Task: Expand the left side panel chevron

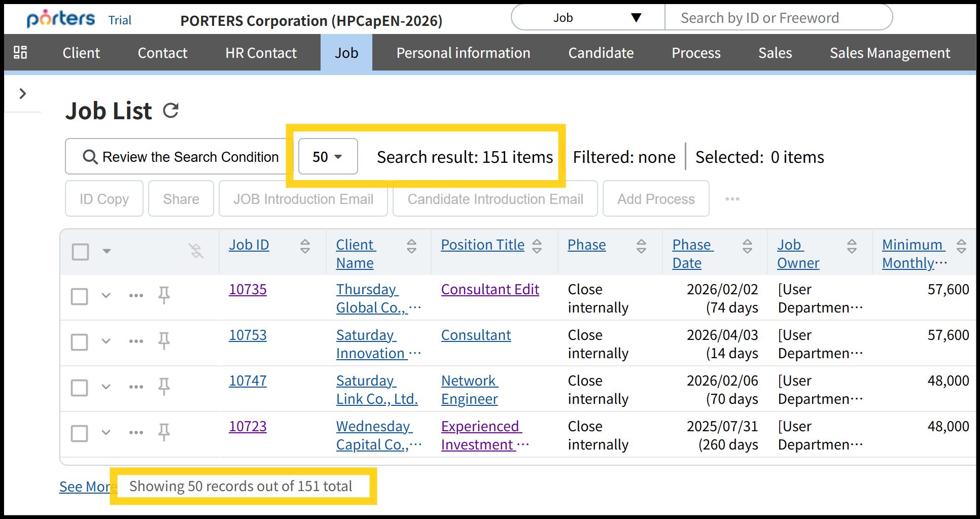Action: point(22,93)
